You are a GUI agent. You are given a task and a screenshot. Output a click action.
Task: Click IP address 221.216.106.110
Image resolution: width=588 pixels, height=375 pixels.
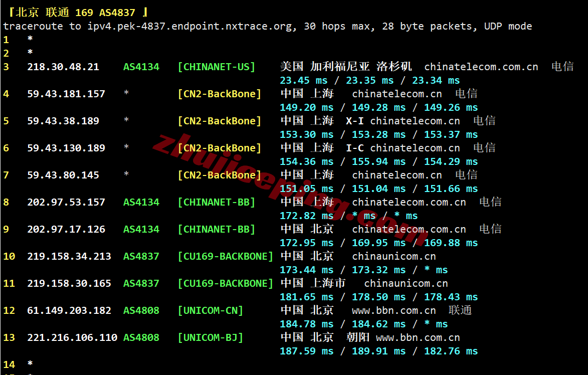pos(72,337)
